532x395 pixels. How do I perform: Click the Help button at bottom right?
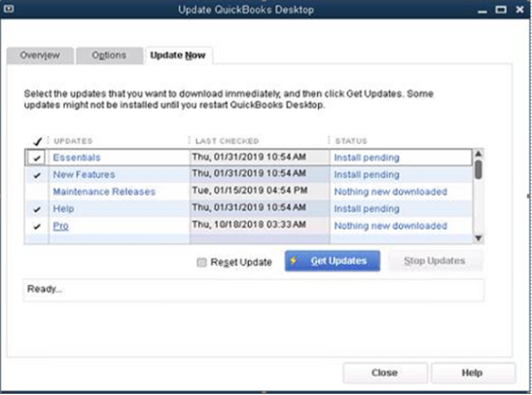(473, 373)
